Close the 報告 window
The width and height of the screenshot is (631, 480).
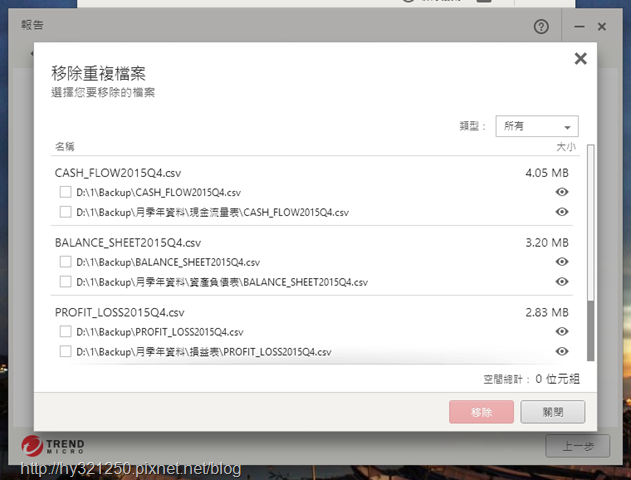pyautogui.click(x=602, y=27)
